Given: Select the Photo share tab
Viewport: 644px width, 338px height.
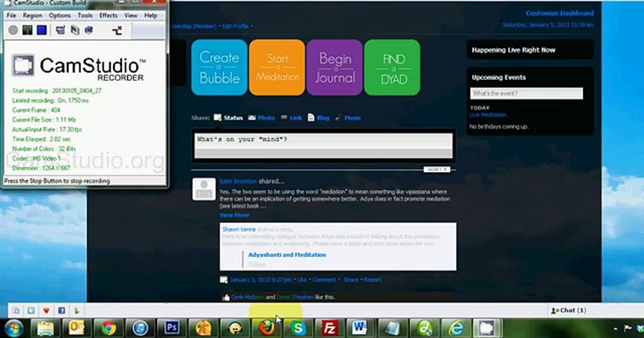Looking at the screenshot, I should (262, 118).
